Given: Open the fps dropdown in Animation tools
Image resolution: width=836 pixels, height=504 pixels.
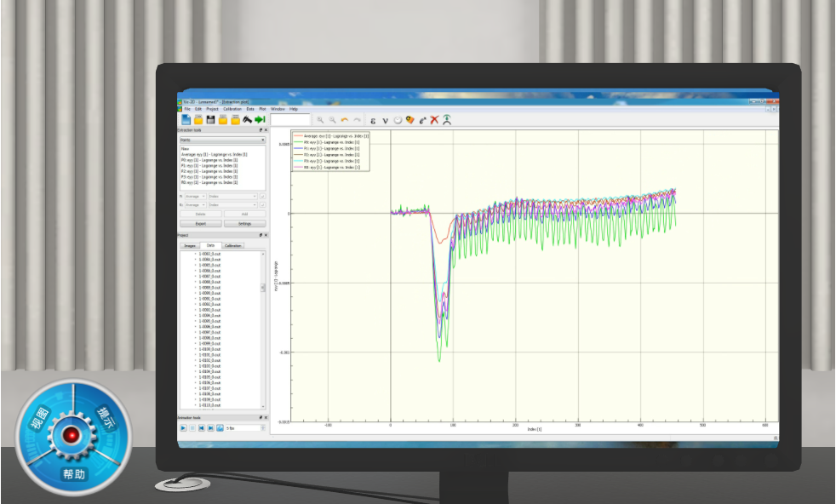Looking at the screenshot, I should pos(246,428).
